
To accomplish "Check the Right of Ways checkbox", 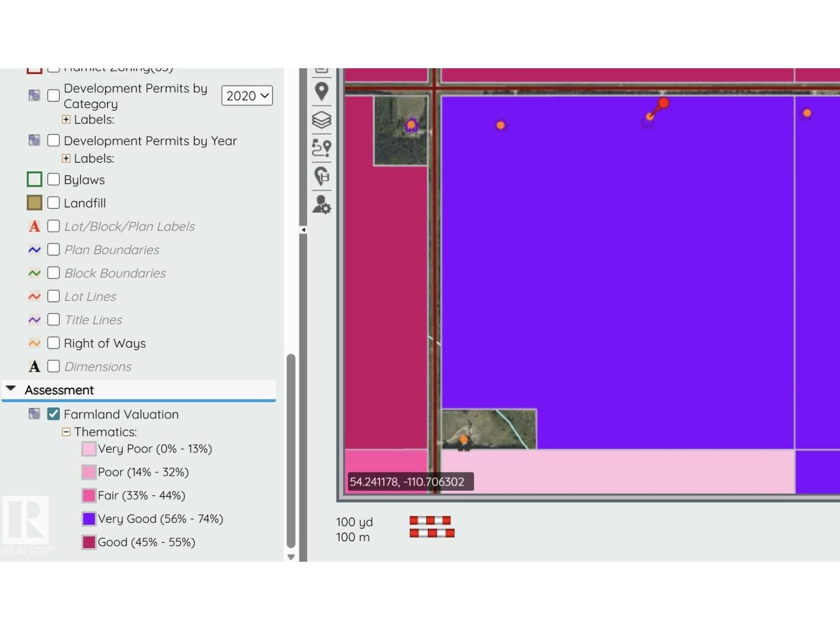I will [x=54, y=343].
